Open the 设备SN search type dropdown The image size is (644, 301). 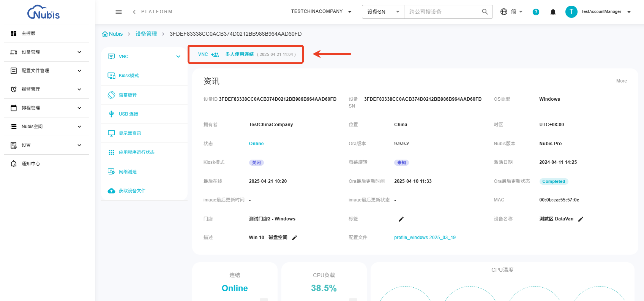(x=383, y=12)
